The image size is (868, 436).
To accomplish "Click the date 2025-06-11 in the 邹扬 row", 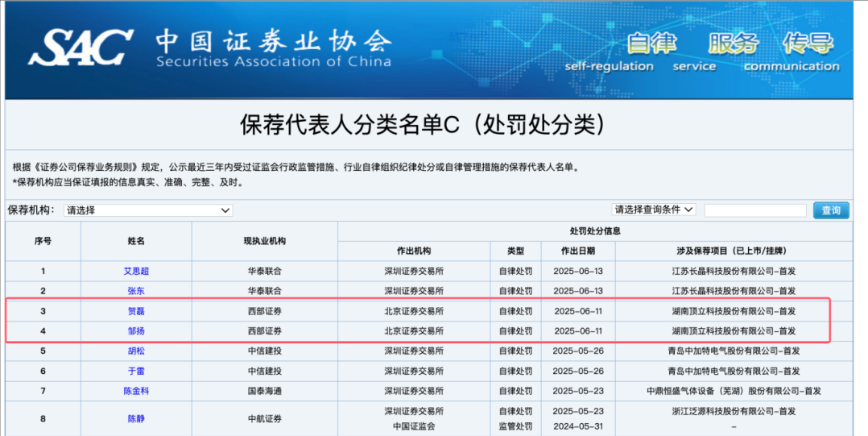I will point(578,331).
